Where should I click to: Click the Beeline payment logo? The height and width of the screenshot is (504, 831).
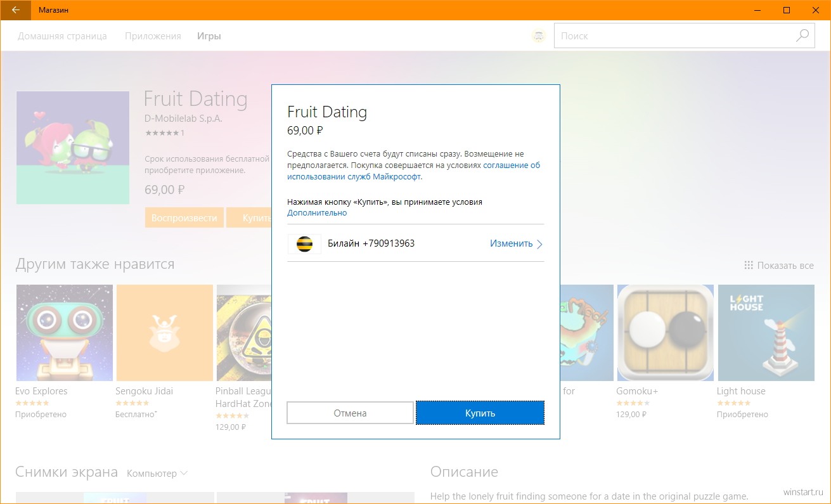click(x=304, y=244)
